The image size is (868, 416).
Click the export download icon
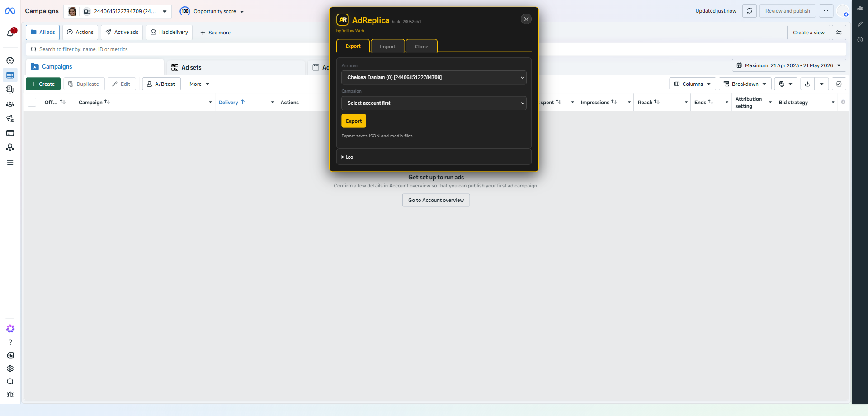807,84
